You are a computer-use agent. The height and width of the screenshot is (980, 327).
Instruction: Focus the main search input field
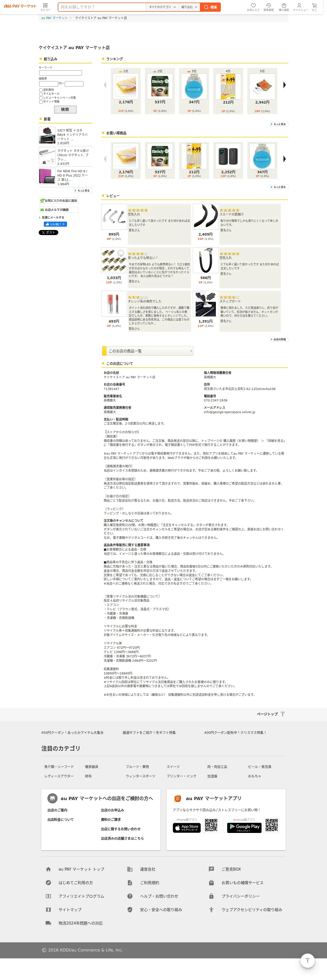pos(102,7)
